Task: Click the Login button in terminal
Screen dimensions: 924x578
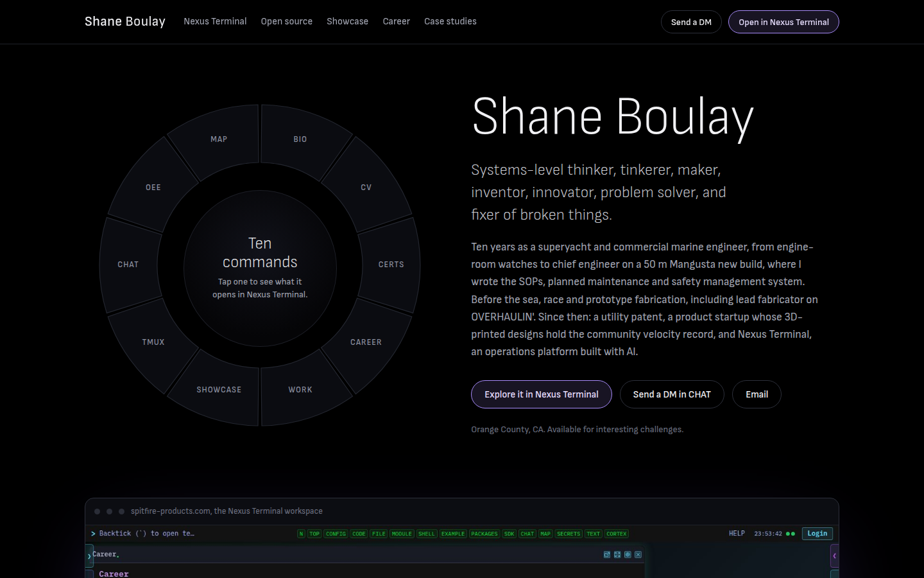Action: point(817,534)
